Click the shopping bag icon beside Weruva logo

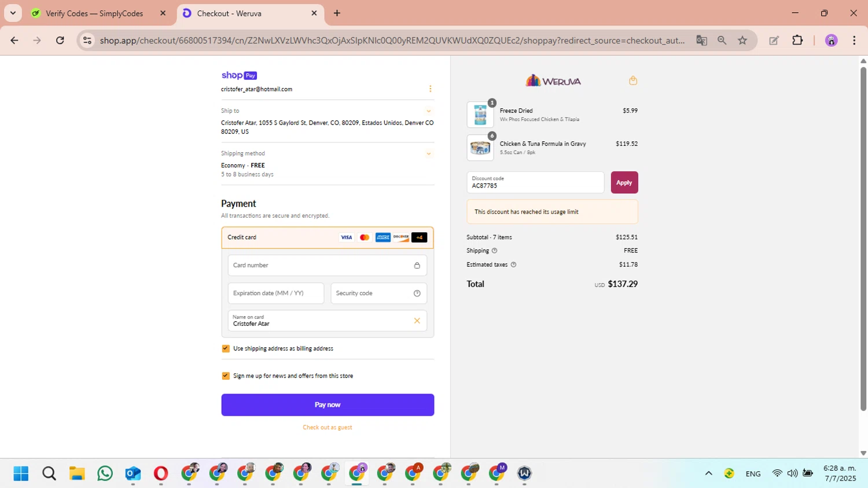633,80
